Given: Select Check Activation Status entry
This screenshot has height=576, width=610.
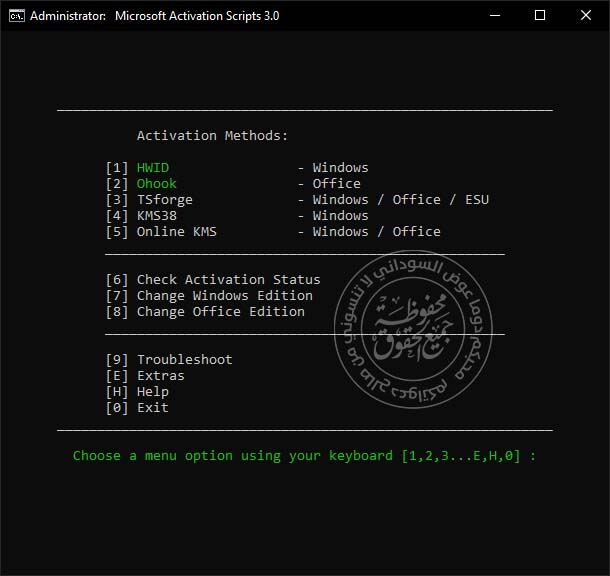Looking at the screenshot, I should (228, 280).
